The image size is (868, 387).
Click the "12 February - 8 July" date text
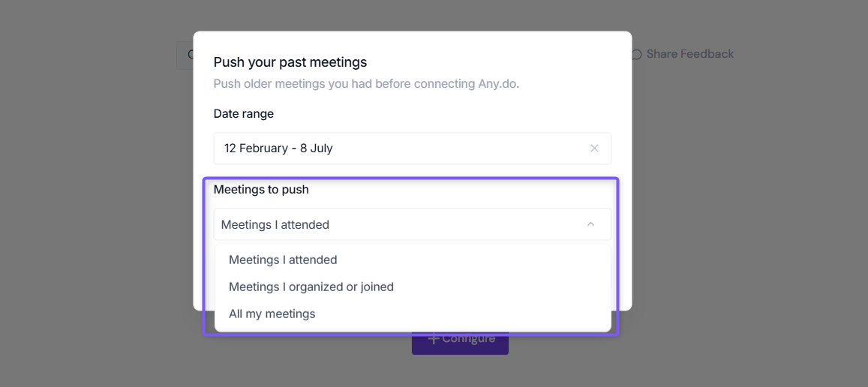coord(278,148)
